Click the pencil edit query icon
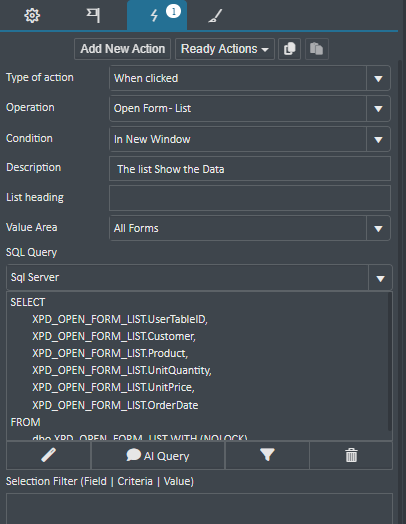This screenshot has width=406, height=524. (48, 455)
